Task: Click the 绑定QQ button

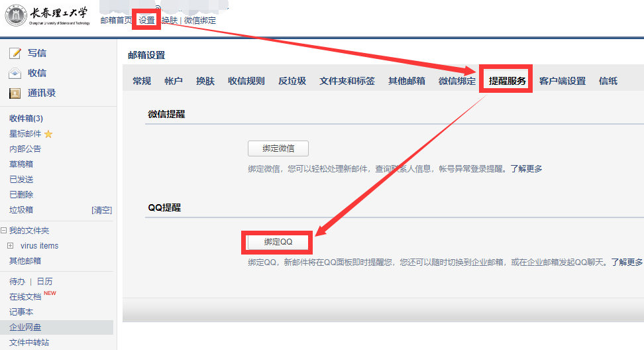Action: pyautogui.click(x=278, y=242)
